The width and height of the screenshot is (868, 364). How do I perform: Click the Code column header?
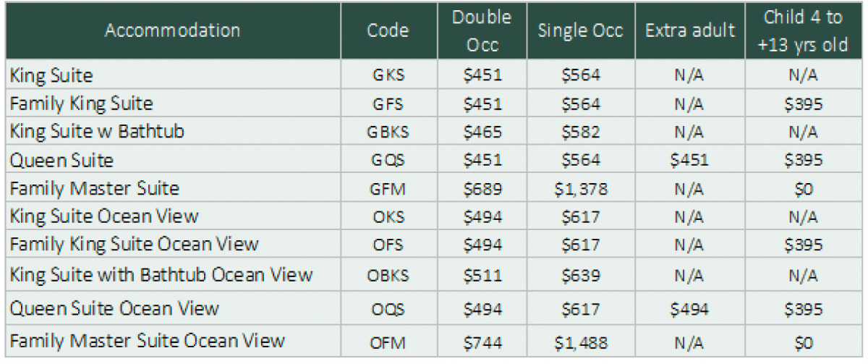click(388, 30)
